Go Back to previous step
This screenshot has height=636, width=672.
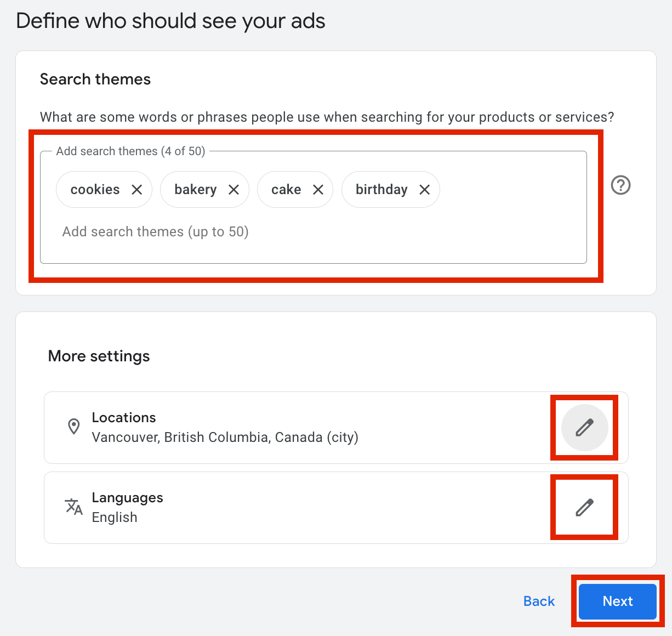[539, 601]
